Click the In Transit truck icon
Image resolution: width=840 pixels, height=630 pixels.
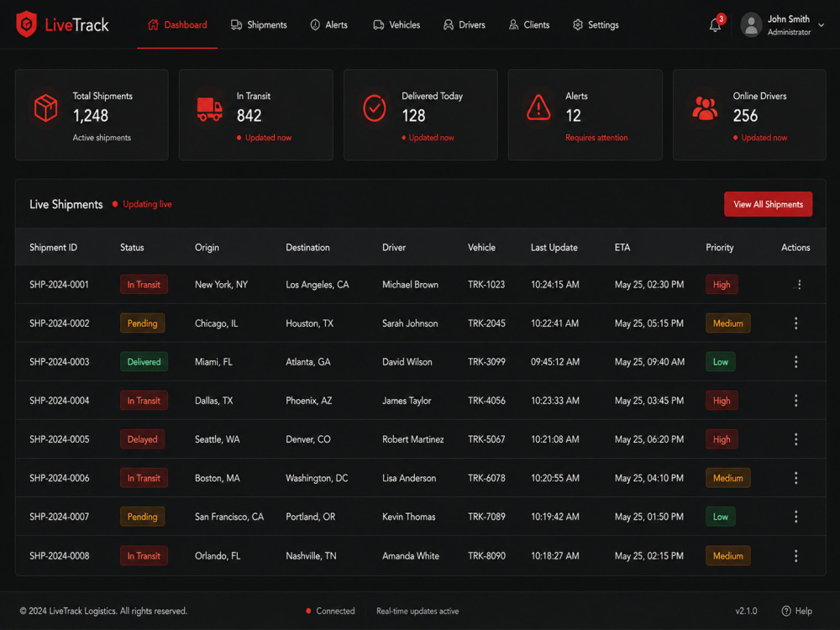coord(209,108)
